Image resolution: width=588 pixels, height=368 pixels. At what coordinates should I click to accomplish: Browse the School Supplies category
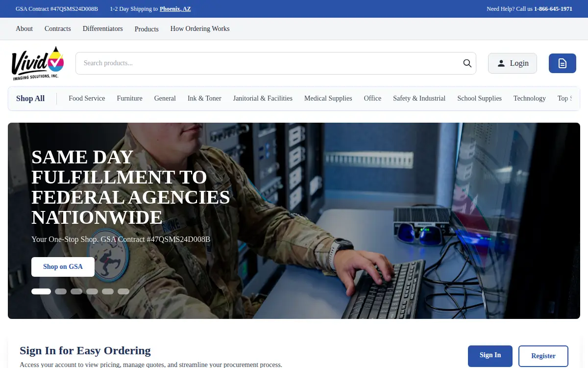[x=479, y=98]
